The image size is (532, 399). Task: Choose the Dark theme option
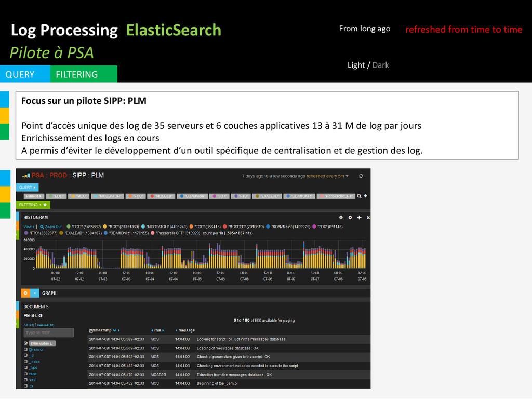point(381,65)
